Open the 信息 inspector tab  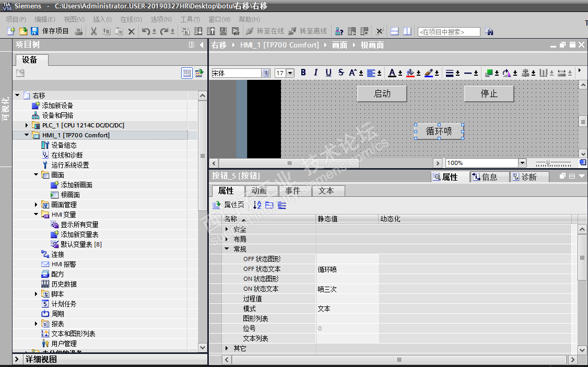point(490,177)
